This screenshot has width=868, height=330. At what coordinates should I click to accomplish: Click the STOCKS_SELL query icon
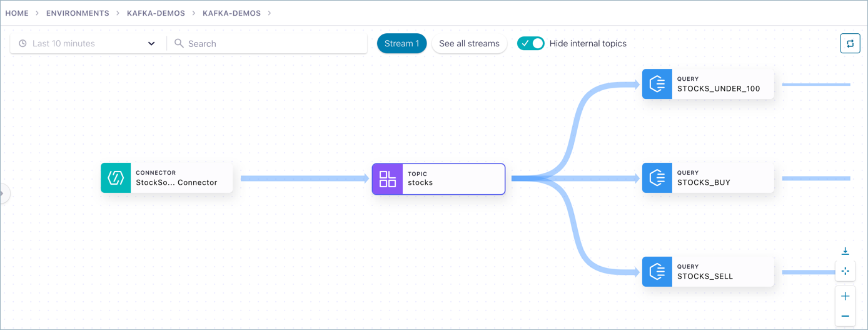click(657, 272)
